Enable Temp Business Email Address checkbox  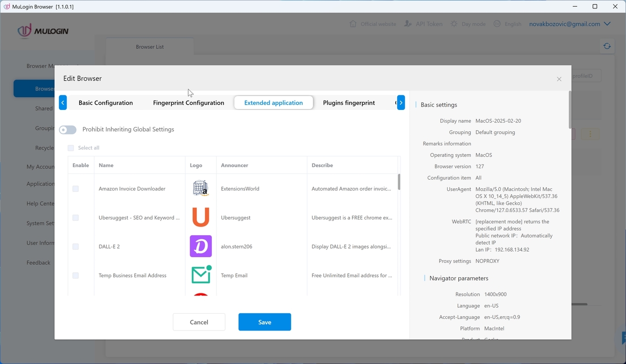tap(76, 275)
